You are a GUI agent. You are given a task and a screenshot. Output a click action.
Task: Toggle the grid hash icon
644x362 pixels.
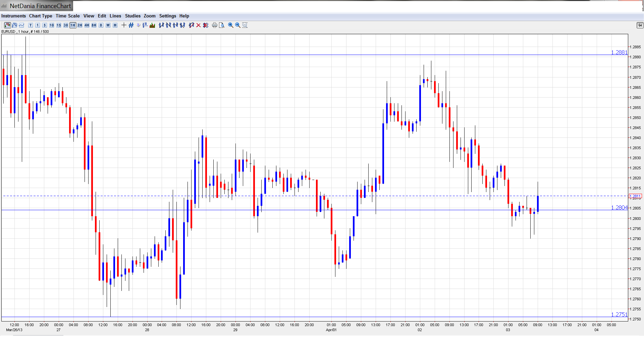[x=131, y=25]
